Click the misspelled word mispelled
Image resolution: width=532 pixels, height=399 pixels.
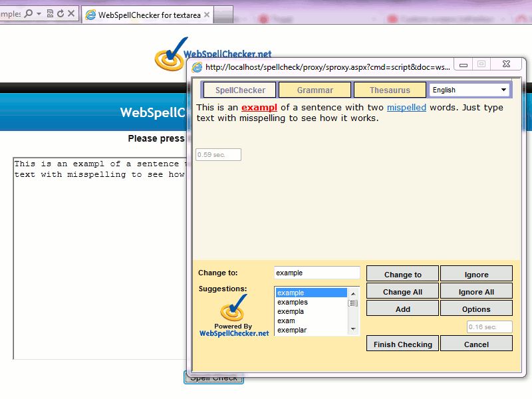pos(406,108)
